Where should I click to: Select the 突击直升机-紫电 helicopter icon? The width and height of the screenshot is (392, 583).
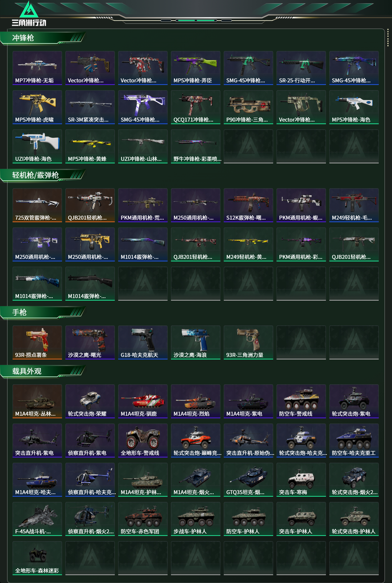37,441
